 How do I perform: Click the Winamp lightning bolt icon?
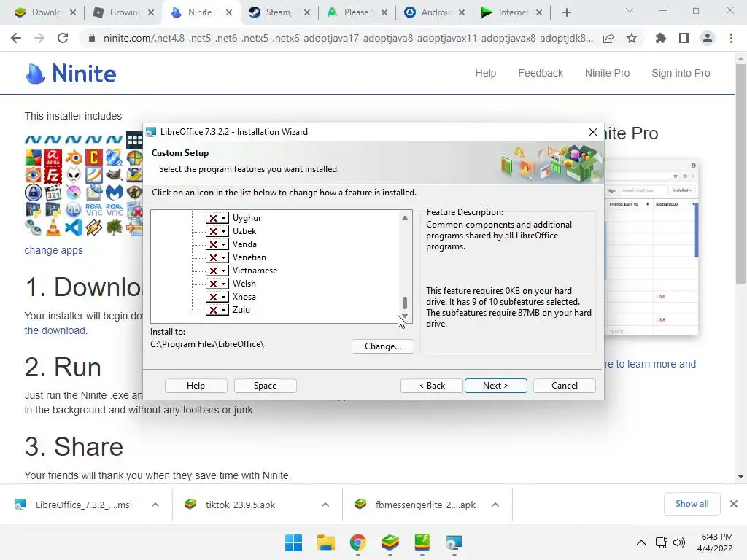pos(94,227)
